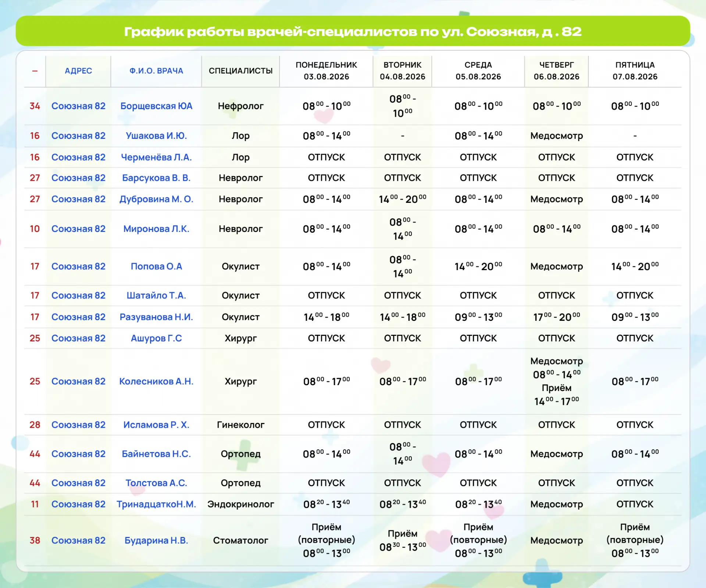Click the "ПОНЕДЕЛЬНИК 03.08.2026" header
Viewport: 706px width, 588px height.
(x=327, y=71)
